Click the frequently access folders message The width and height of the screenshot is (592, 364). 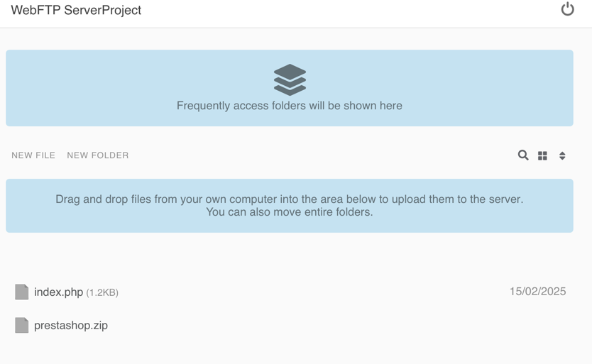pos(290,106)
